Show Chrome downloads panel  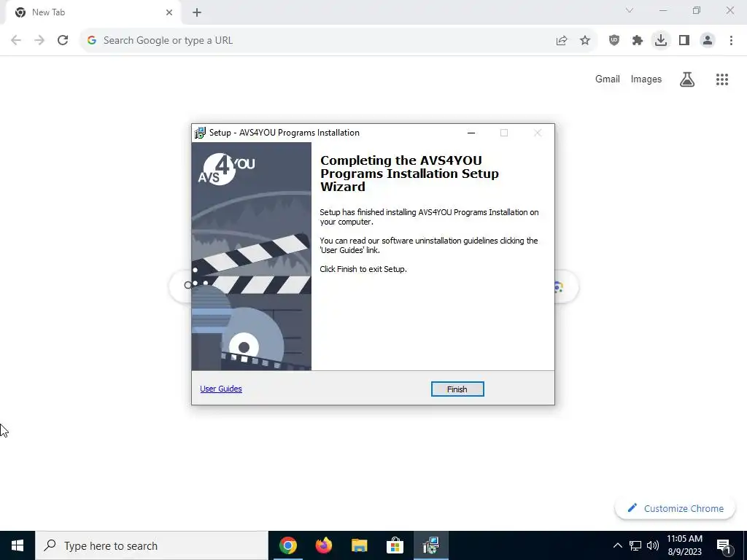click(661, 41)
